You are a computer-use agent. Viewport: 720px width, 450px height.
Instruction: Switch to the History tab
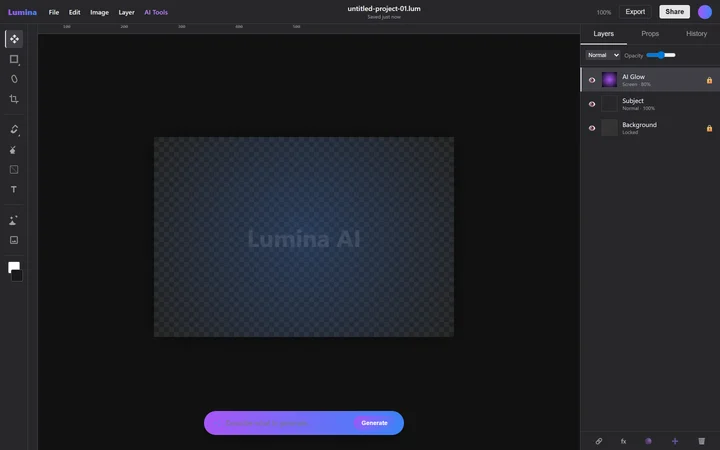(x=696, y=34)
